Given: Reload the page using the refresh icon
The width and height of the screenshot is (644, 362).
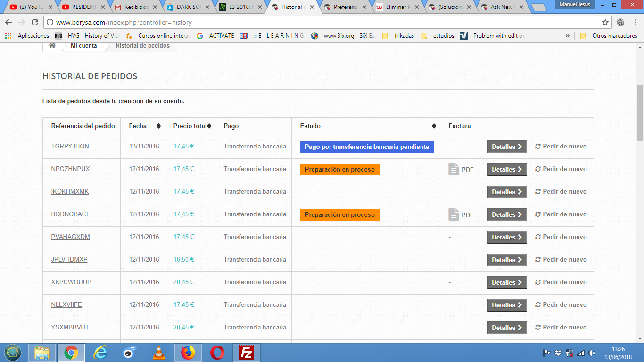Looking at the screenshot, I should 35,22.
